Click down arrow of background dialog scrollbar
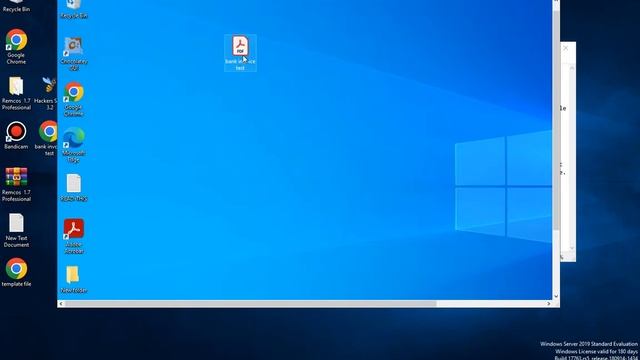The image size is (640, 360). [572, 248]
